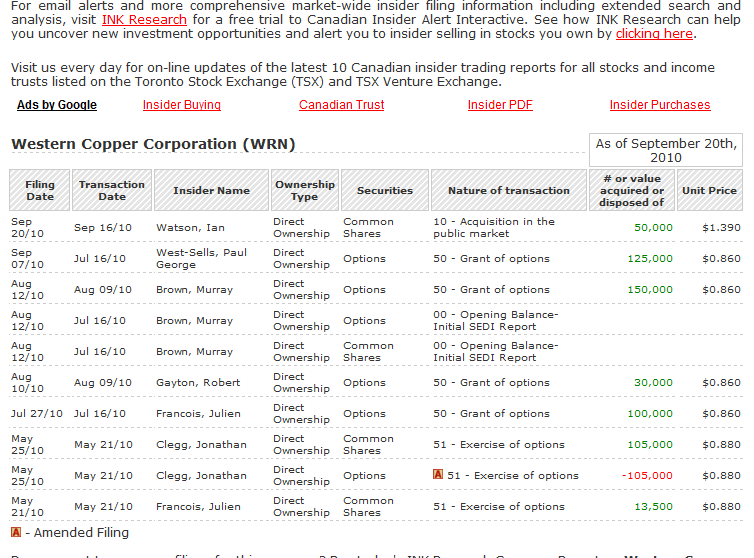
Task: Click the Filing Date column header
Action: click(x=40, y=190)
